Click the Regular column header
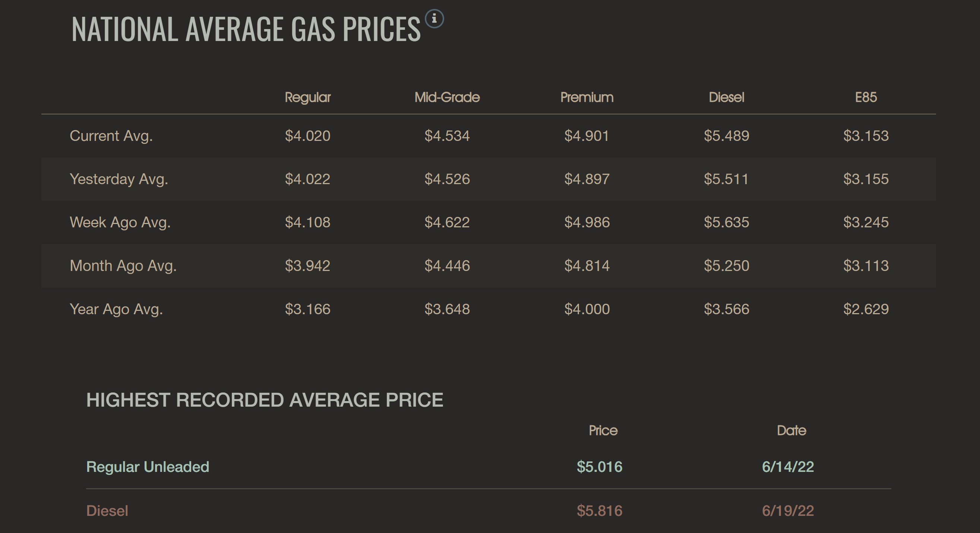 (307, 97)
